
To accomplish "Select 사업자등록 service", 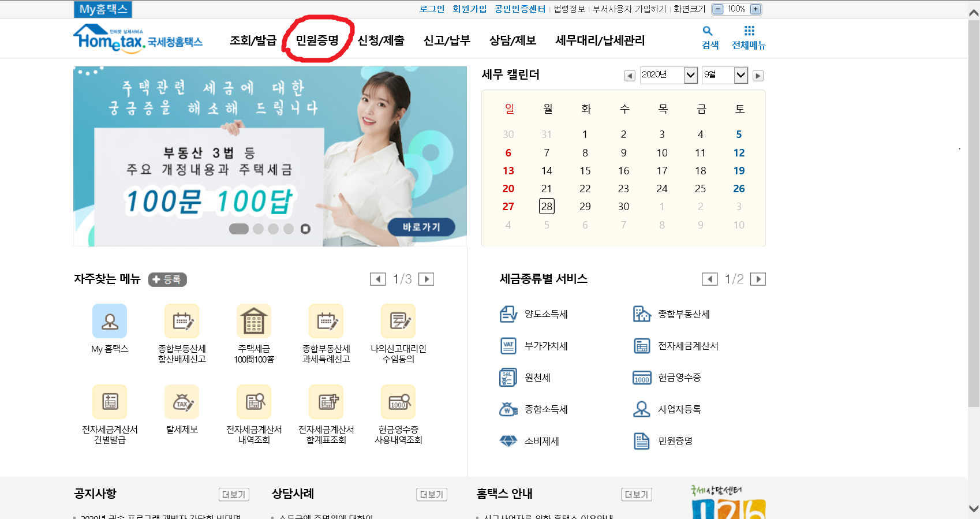I will coord(667,409).
